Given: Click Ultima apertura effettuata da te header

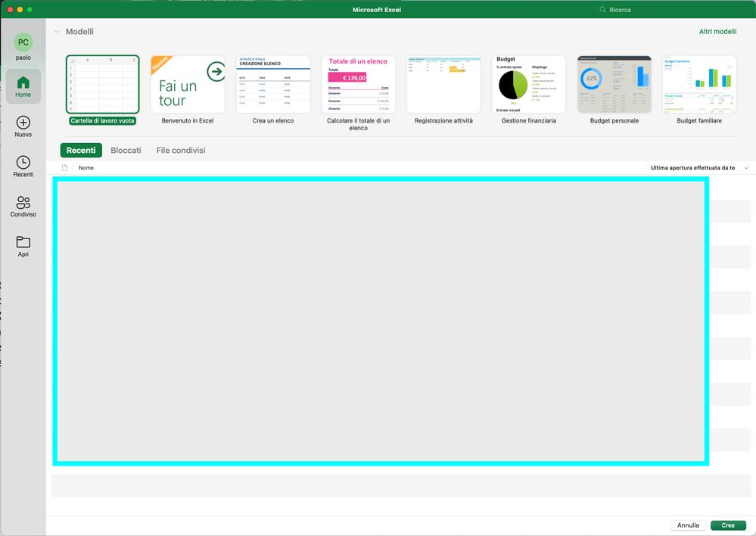Looking at the screenshot, I should (x=693, y=168).
